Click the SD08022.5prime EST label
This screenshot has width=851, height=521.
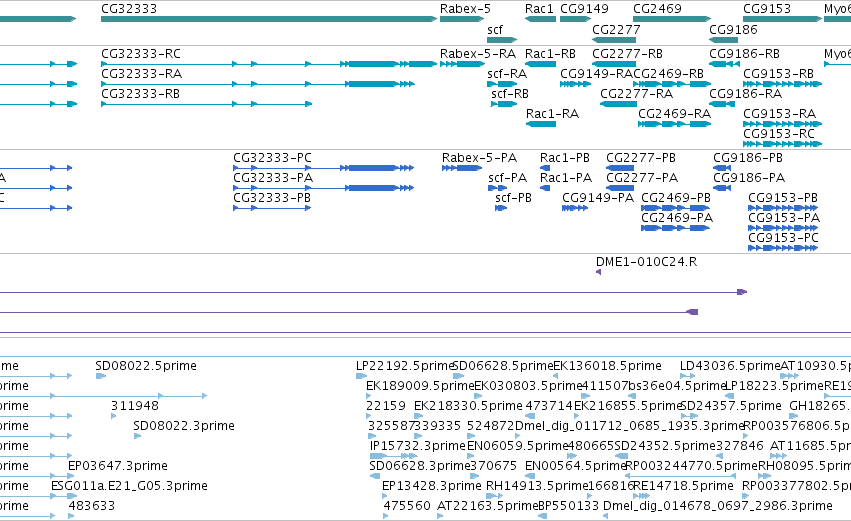(146, 366)
